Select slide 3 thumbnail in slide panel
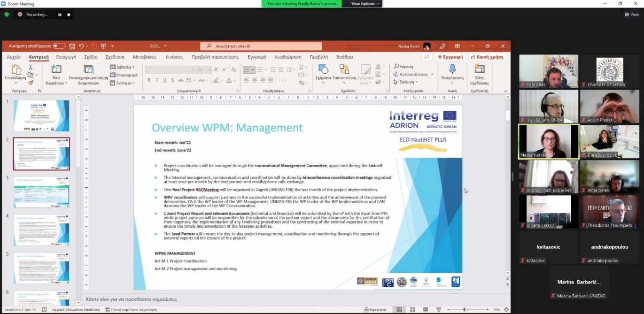Image resolution: width=644 pixels, height=314 pixels. pos(41,192)
